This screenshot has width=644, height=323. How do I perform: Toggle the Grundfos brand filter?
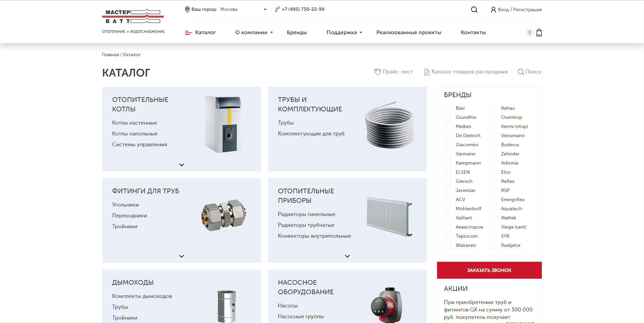447,117
